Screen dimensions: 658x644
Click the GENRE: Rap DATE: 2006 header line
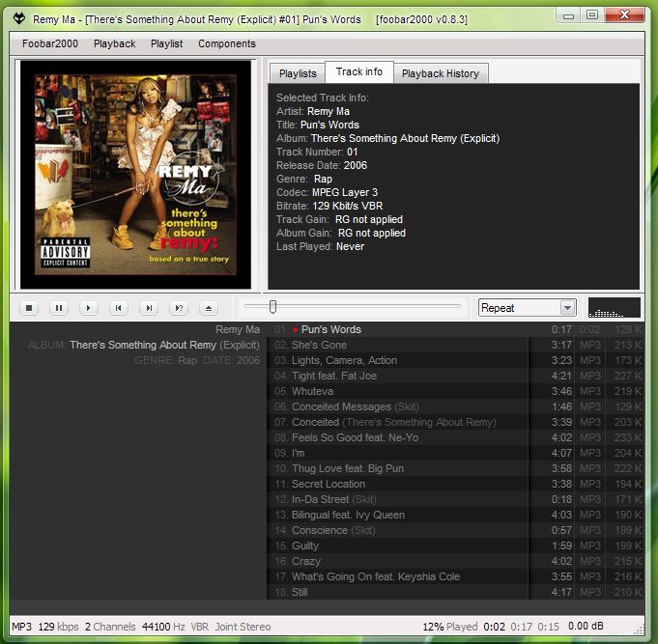point(197,360)
